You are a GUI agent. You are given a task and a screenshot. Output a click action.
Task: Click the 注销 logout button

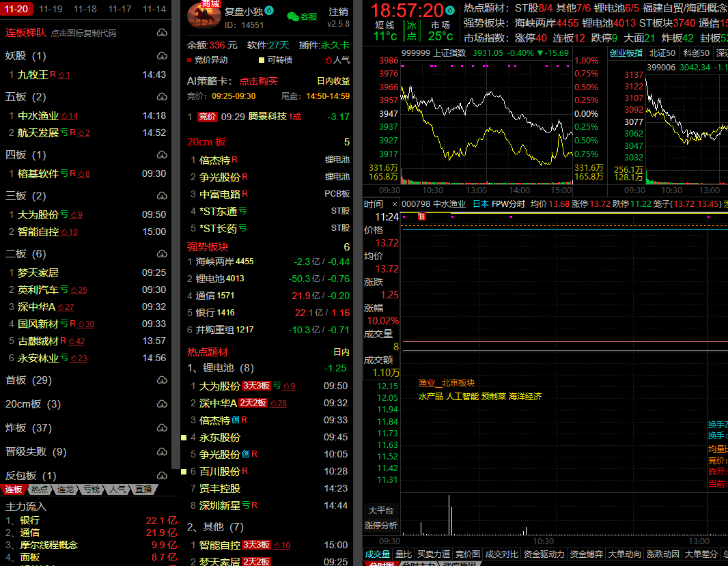(x=338, y=12)
